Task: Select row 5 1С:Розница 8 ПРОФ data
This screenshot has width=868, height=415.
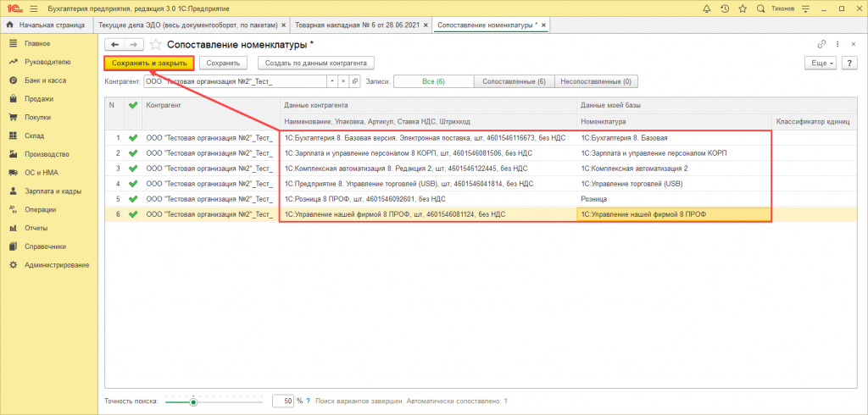Action: coord(428,199)
